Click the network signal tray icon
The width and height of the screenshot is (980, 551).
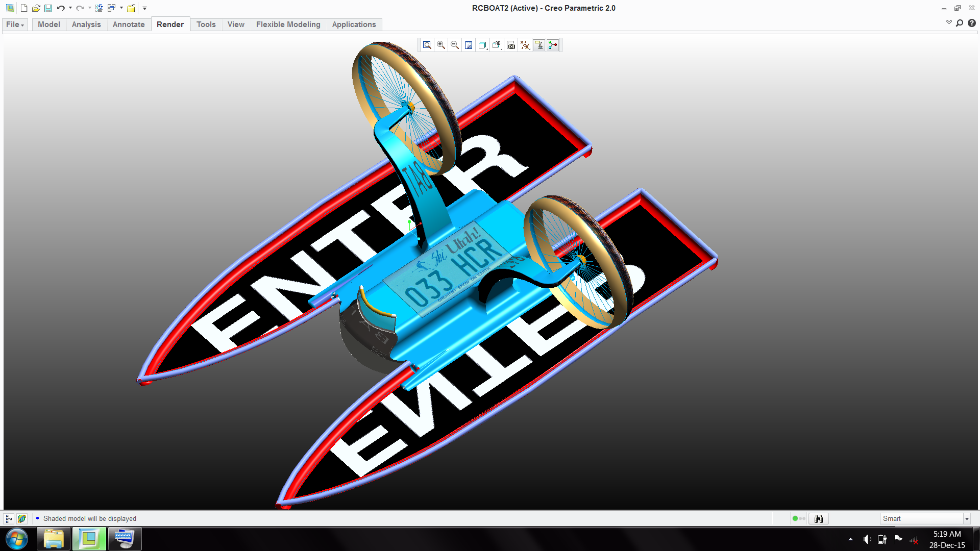coord(914,540)
